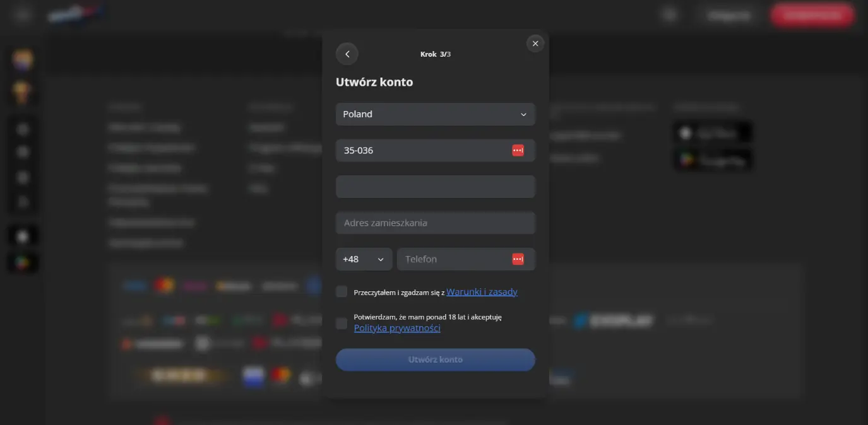Open the Polityka prywatności link
The height and width of the screenshot is (425, 868).
tap(397, 328)
